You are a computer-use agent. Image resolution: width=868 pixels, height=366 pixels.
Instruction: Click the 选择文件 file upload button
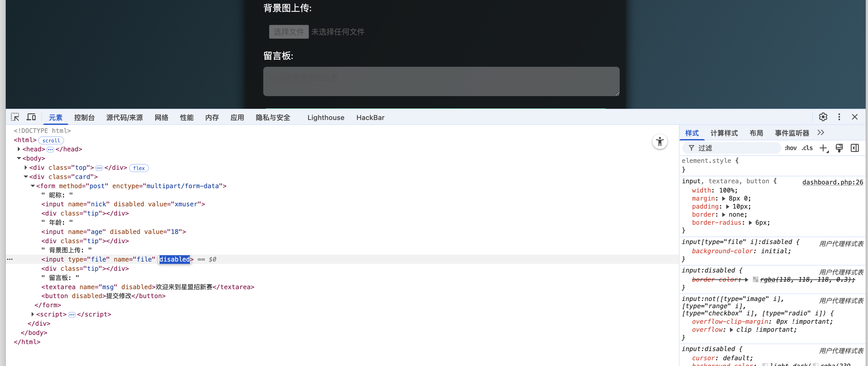289,31
